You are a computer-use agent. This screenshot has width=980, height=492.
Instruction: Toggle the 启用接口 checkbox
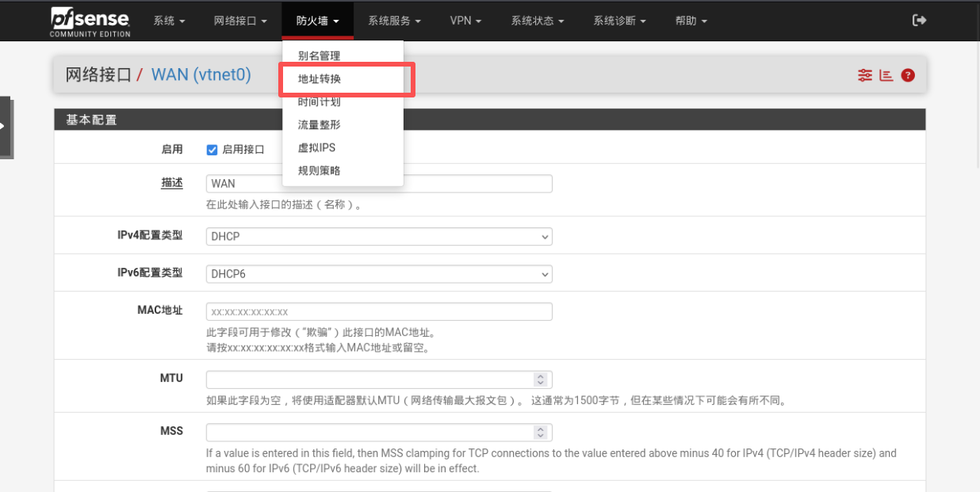[212, 150]
